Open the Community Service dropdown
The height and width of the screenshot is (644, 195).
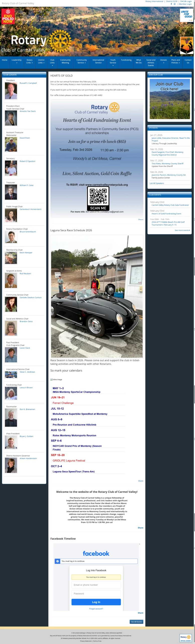(x=82, y=61)
